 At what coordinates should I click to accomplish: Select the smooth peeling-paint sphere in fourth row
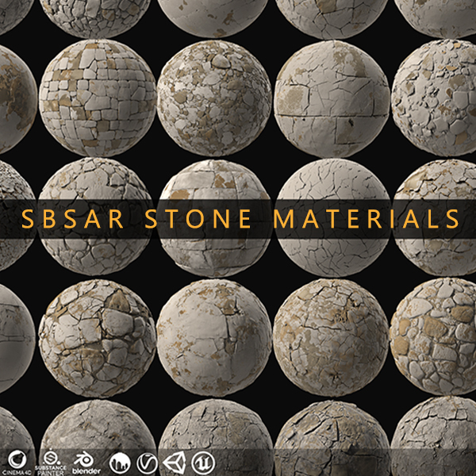click(x=214, y=338)
